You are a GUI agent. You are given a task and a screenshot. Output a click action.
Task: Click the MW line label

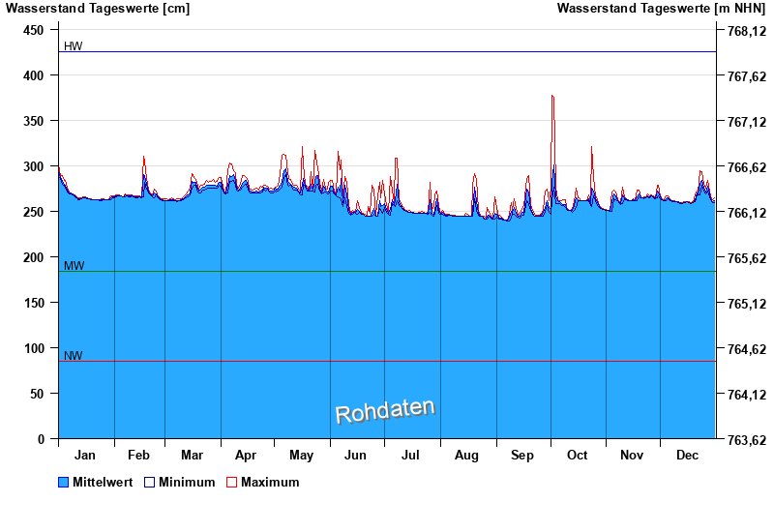[74, 265]
